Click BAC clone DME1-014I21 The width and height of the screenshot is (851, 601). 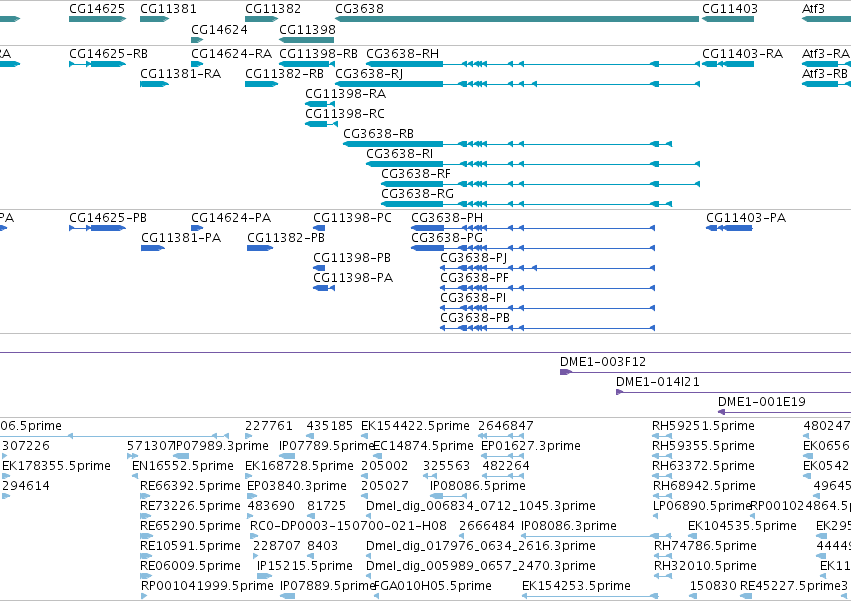658,382
